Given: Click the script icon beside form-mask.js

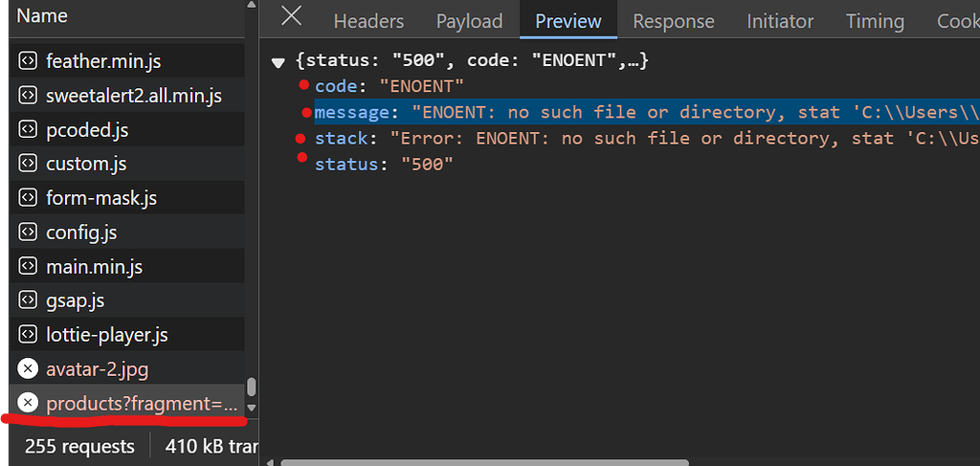Looking at the screenshot, I should click(28, 198).
